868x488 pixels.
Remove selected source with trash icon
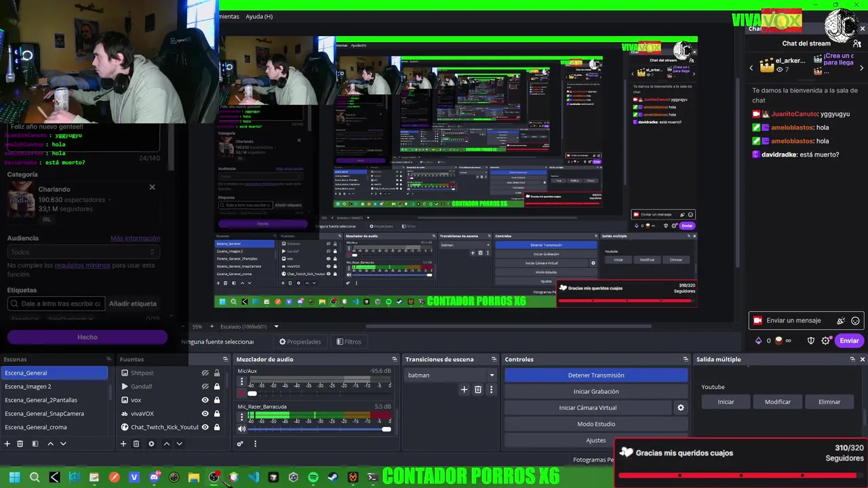136,444
